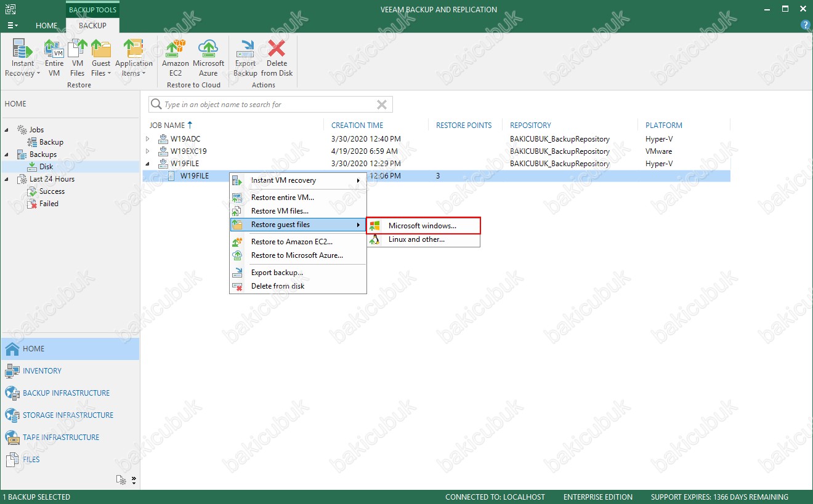This screenshot has height=504, width=813.
Task: Select the W19EXC19 job name
Action: click(x=188, y=151)
